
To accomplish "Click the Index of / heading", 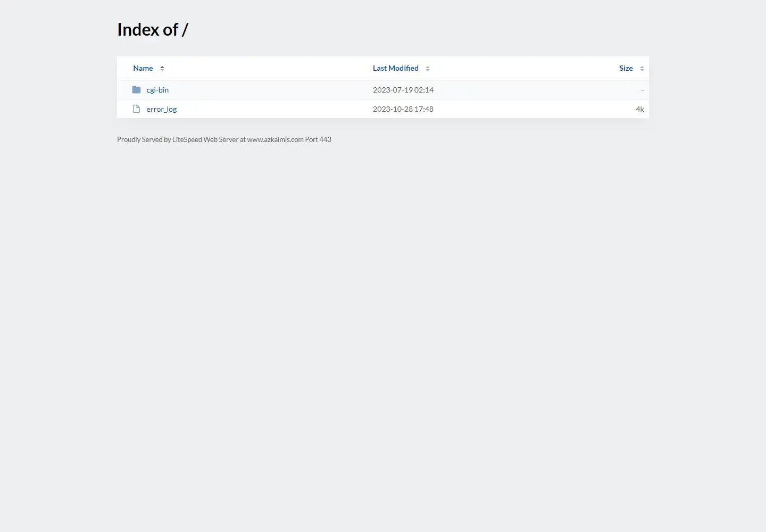I will pos(153,30).
